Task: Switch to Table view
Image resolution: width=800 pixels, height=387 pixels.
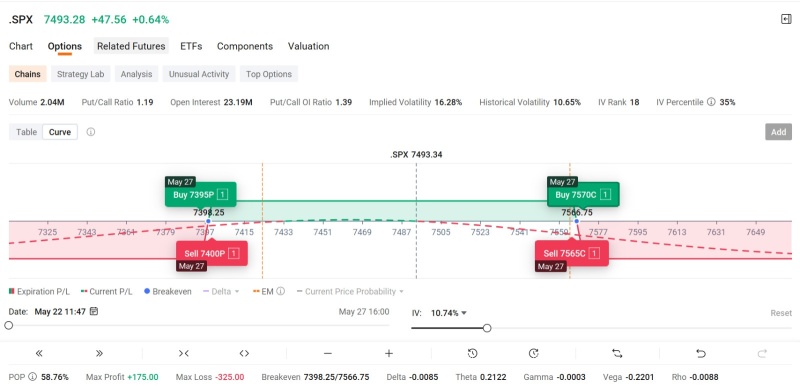Action: [27, 132]
